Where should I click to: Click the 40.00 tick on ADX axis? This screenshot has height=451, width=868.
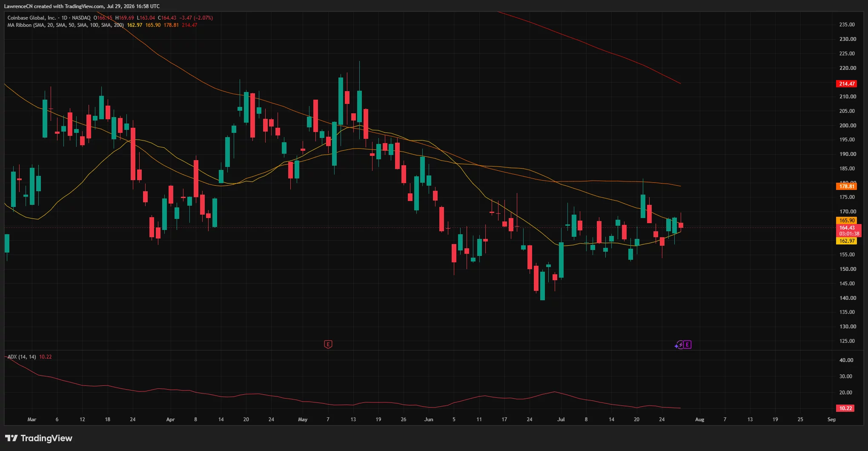[x=846, y=360]
